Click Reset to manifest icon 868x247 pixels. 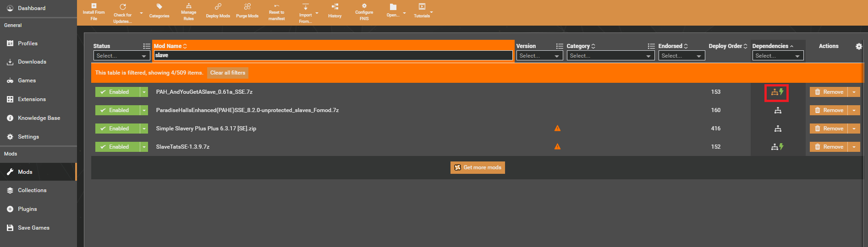tap(276, 12)
